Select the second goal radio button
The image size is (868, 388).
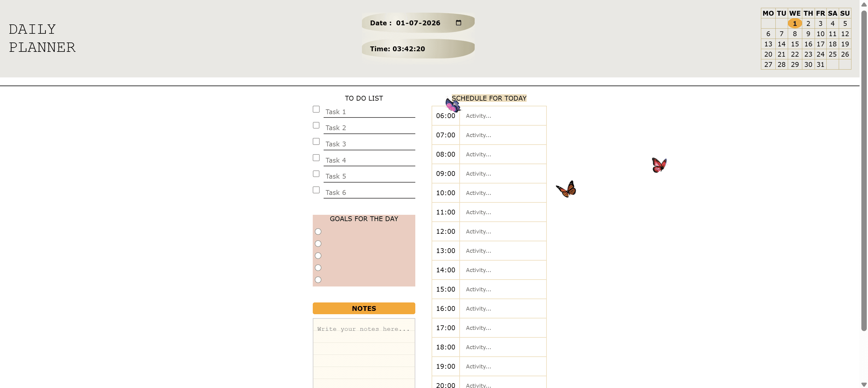[318, 244]
